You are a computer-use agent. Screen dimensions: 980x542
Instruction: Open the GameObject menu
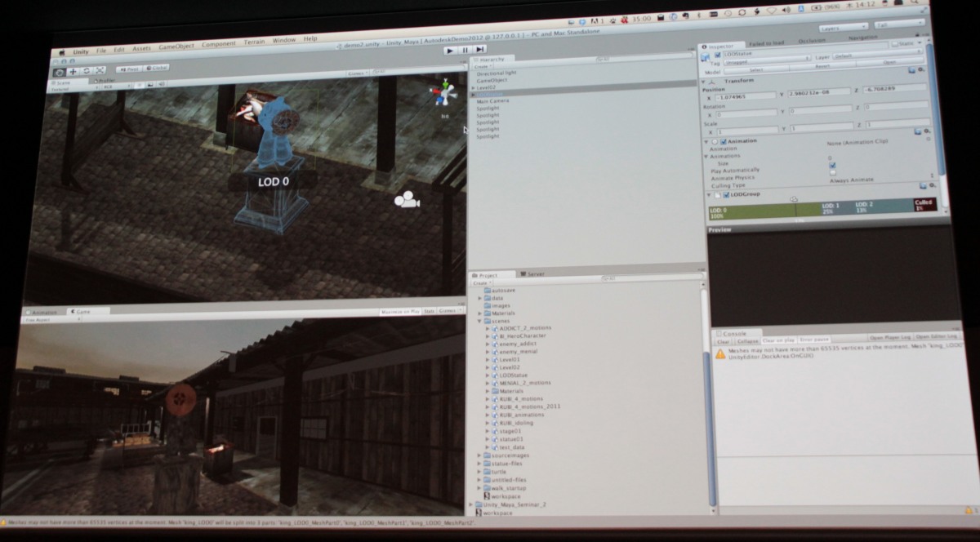[x=176, y=47]
